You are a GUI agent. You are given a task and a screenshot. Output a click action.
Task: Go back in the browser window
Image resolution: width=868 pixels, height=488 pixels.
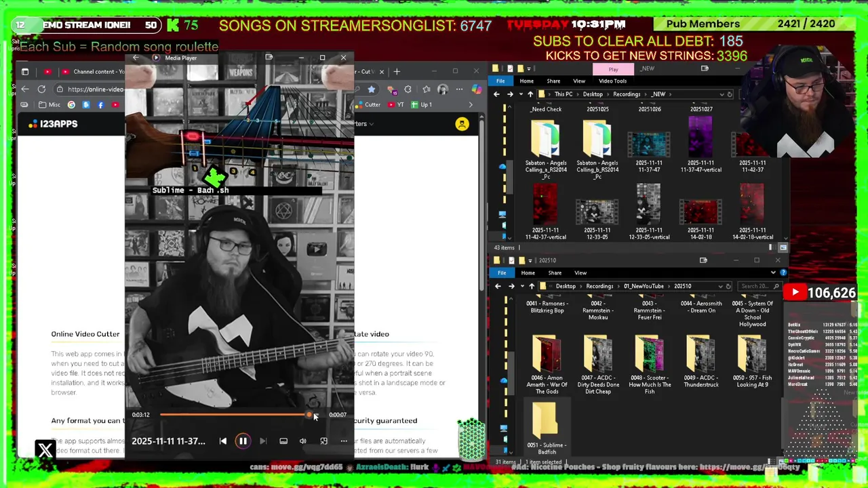(x=25, y=89)
